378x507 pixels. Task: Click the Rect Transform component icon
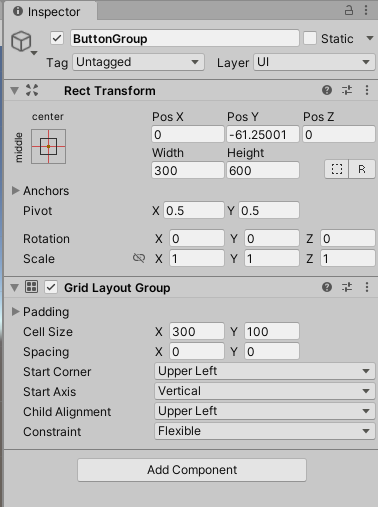[x=32, y=90]
